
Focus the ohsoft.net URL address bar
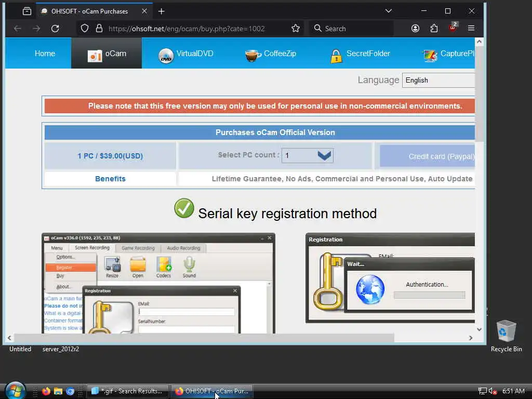pos(187,29)
